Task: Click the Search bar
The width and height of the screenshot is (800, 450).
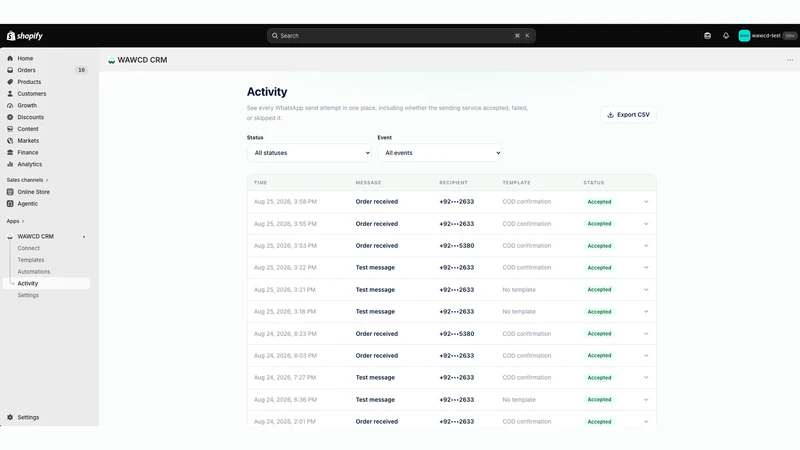Action: click(401, 36)
